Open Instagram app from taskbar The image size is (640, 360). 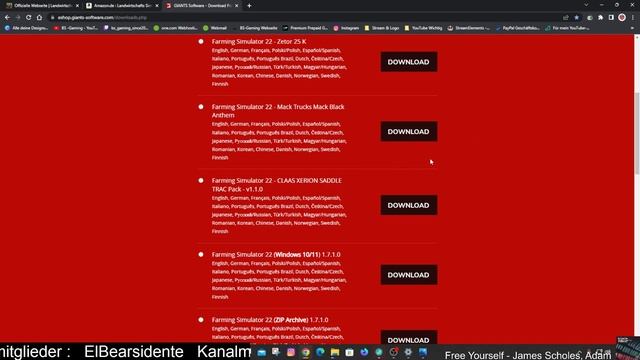click(291, 352)
